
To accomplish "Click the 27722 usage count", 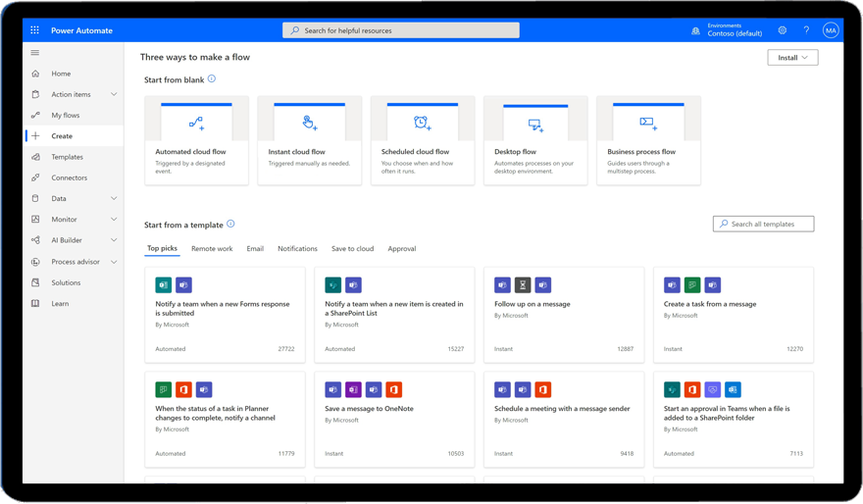I will pos(286,349).
